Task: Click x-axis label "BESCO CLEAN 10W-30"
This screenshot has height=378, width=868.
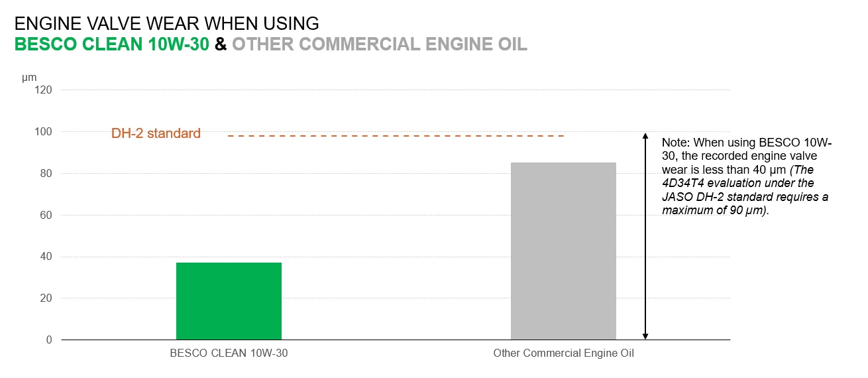Action: pos(229,353)
